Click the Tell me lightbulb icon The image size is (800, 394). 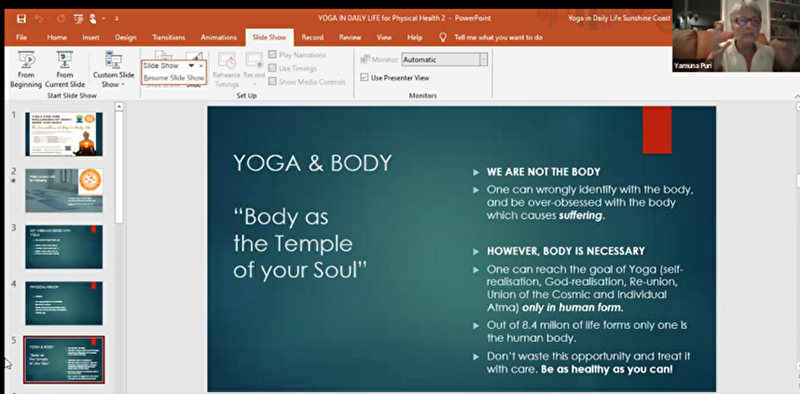[443, 37]
